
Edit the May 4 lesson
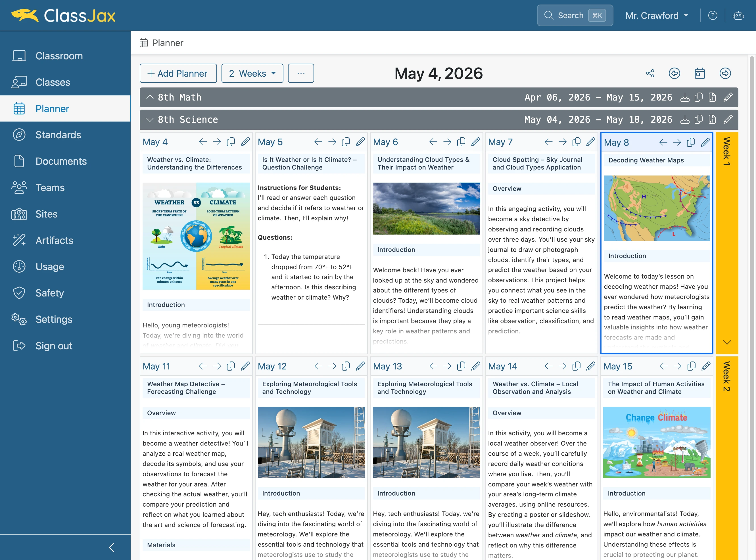click(x=245, y=142)
